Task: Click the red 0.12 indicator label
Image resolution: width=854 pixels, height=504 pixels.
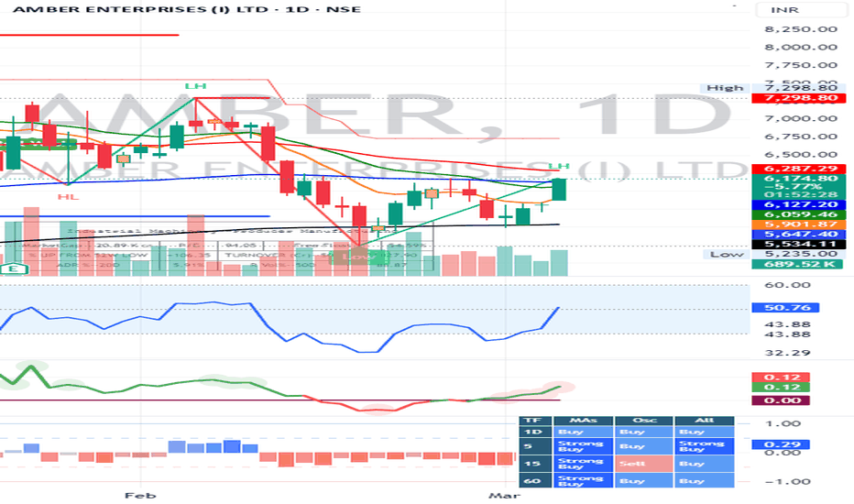Action: click(781, 377)
